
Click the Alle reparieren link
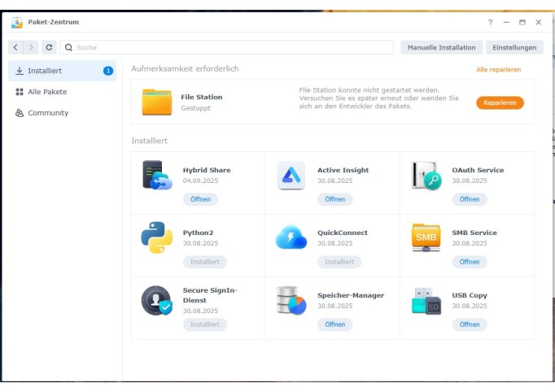(x=498, y=70)
